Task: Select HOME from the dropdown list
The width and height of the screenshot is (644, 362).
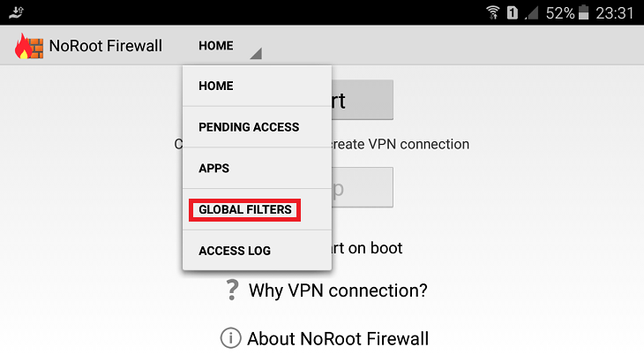Action: [x=257, y=86]
